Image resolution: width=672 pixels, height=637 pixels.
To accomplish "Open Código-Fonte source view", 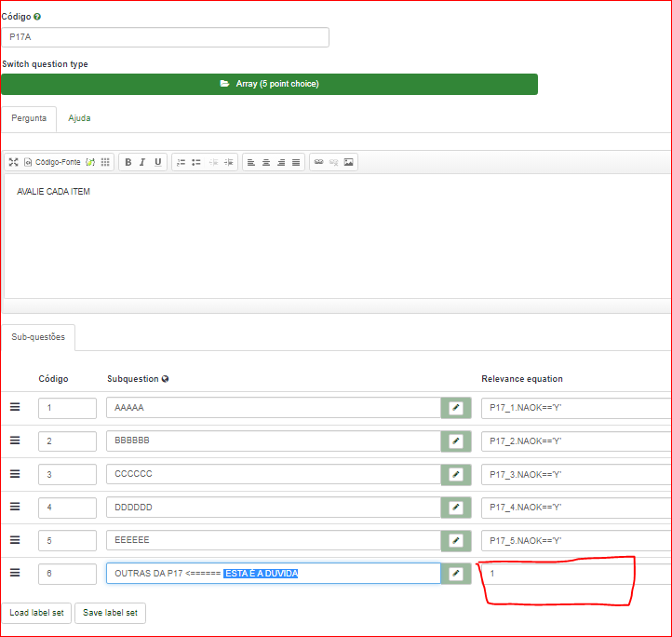I will (52, 162).
